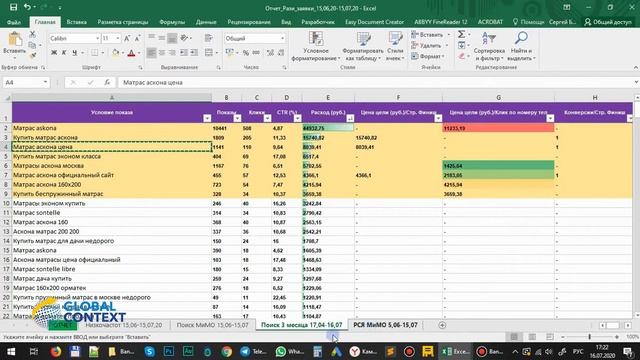Screen dimensions: 640x360
Task: Open the filter dropdown for 'CTR (%)' column
Action: tap(298, 118)
